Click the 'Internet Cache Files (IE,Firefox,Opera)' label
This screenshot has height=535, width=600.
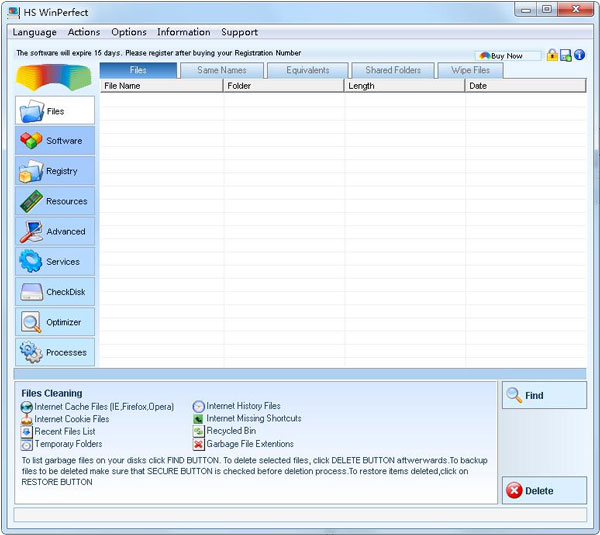tap(104, 407)
